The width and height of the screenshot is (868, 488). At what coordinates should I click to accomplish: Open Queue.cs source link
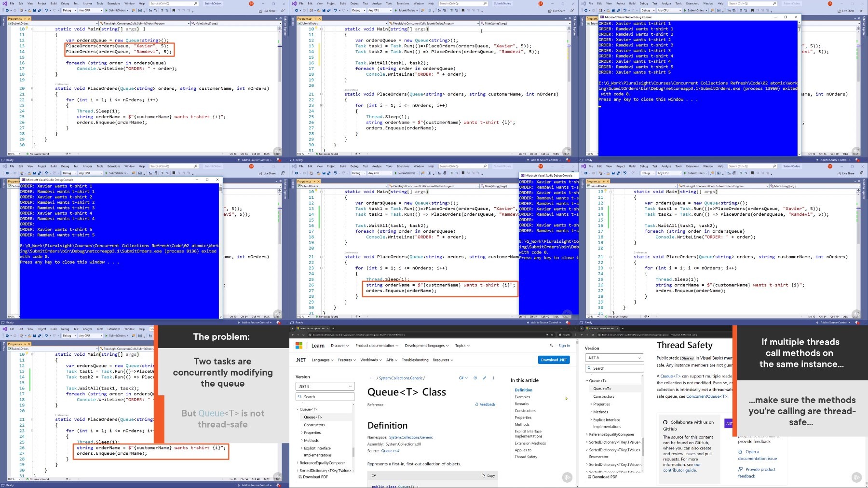390,451
